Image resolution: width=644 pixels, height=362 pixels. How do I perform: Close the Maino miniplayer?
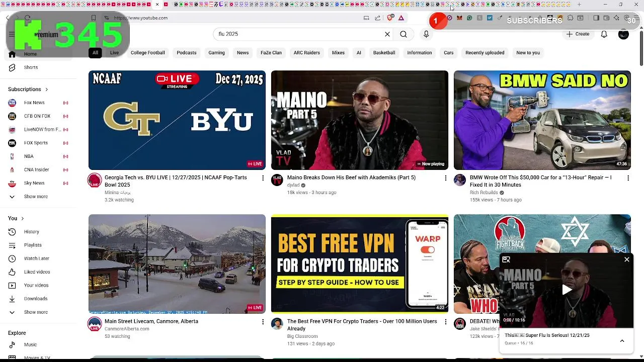pos(627,259)
